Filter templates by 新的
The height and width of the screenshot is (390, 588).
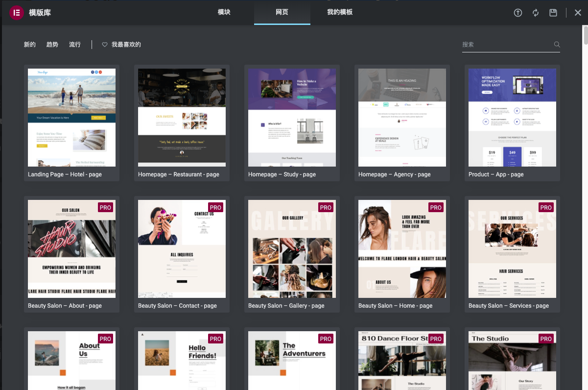(30, 45)
